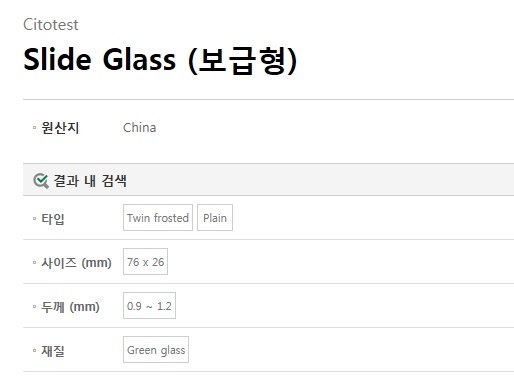Click the 타입 row label

point(53,219)
